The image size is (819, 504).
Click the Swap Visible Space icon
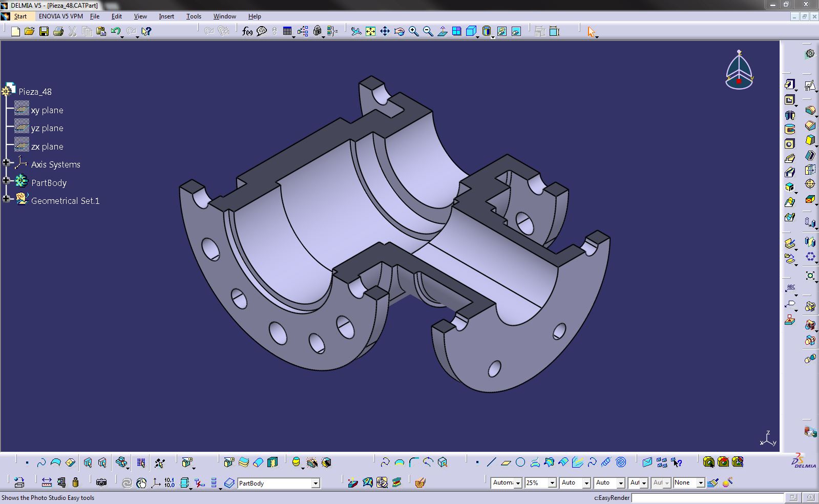point(516,31)
